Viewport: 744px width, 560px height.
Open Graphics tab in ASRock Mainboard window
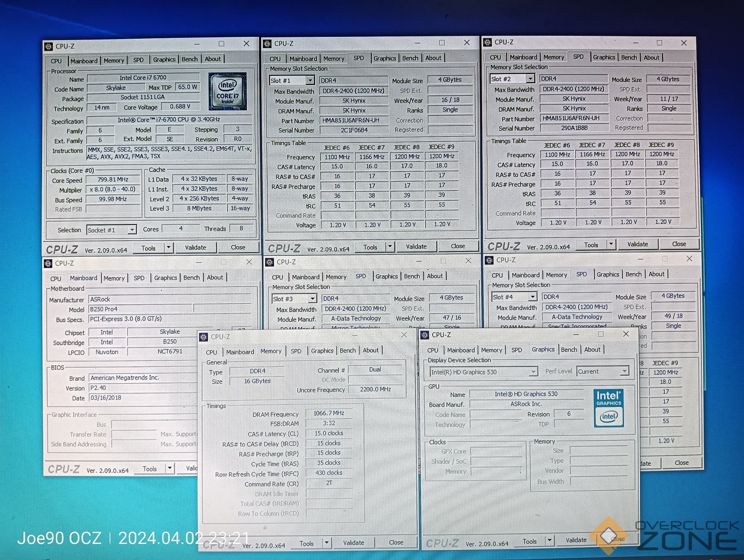point(166,278)
